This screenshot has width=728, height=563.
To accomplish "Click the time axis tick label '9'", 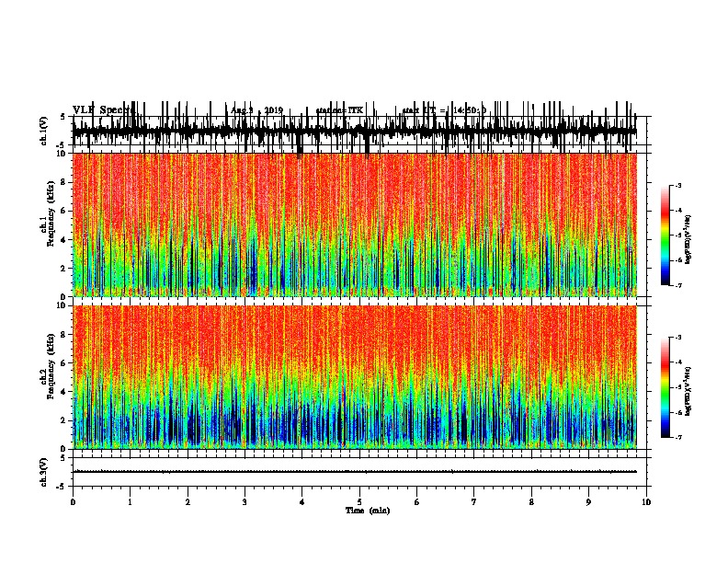I will 588,502.
